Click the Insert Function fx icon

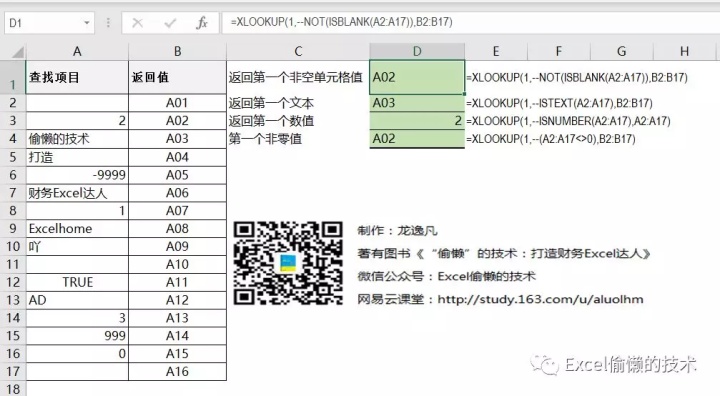point(202,23)
